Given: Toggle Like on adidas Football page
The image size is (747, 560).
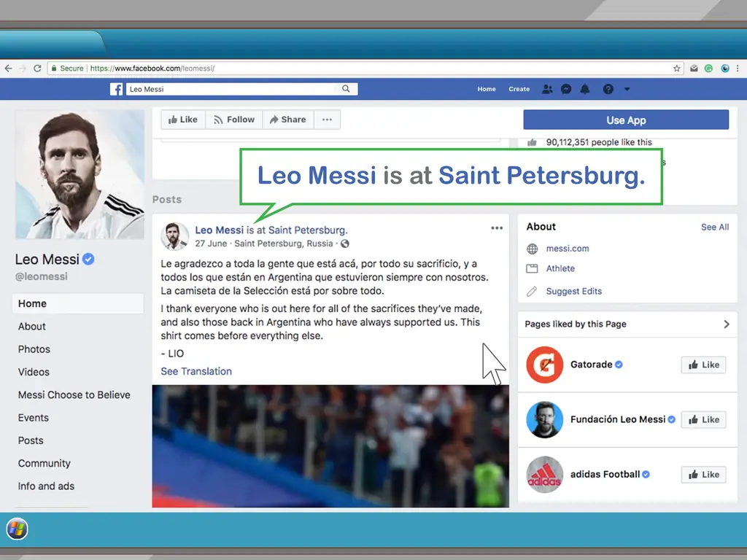Looking at the screenshot, I should pos(703,475).
